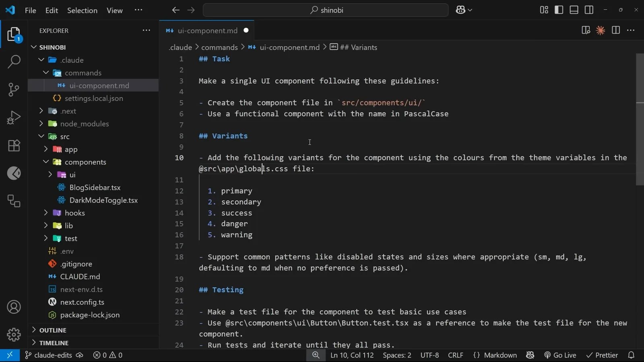Open Markdown preview to the side

point(586,31)
